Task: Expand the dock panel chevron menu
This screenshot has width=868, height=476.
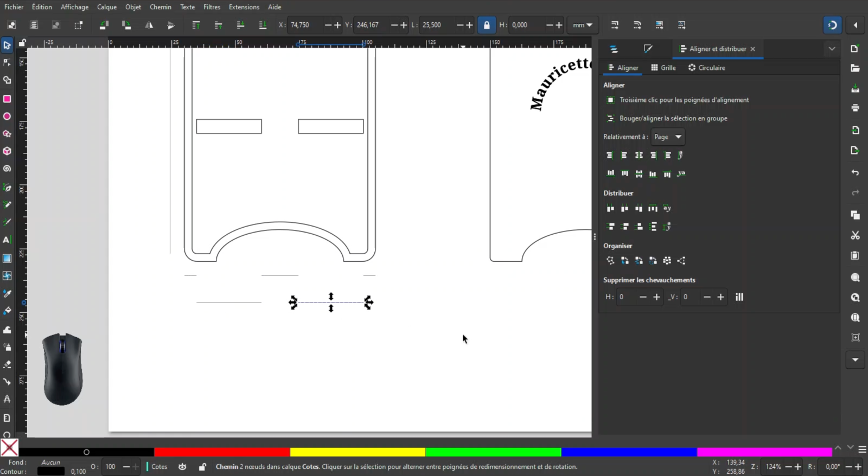Action: click(832, 49)
